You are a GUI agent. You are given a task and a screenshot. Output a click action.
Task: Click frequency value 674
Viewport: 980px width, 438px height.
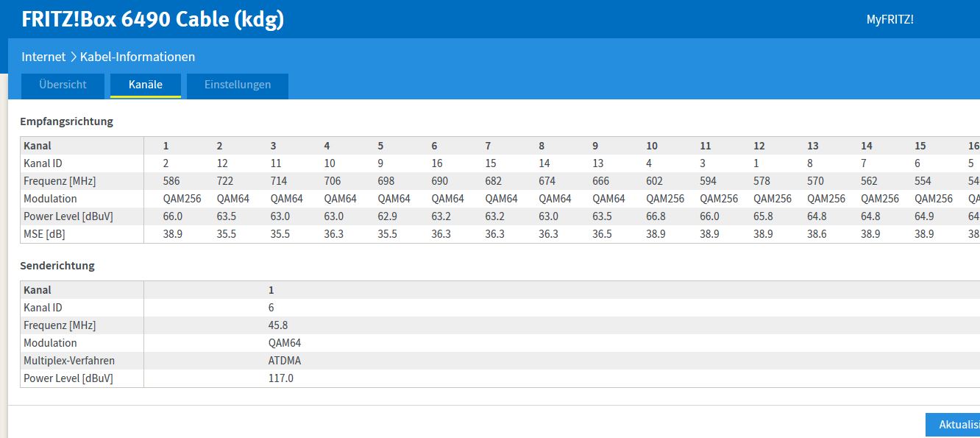click(x=547, y=181)
